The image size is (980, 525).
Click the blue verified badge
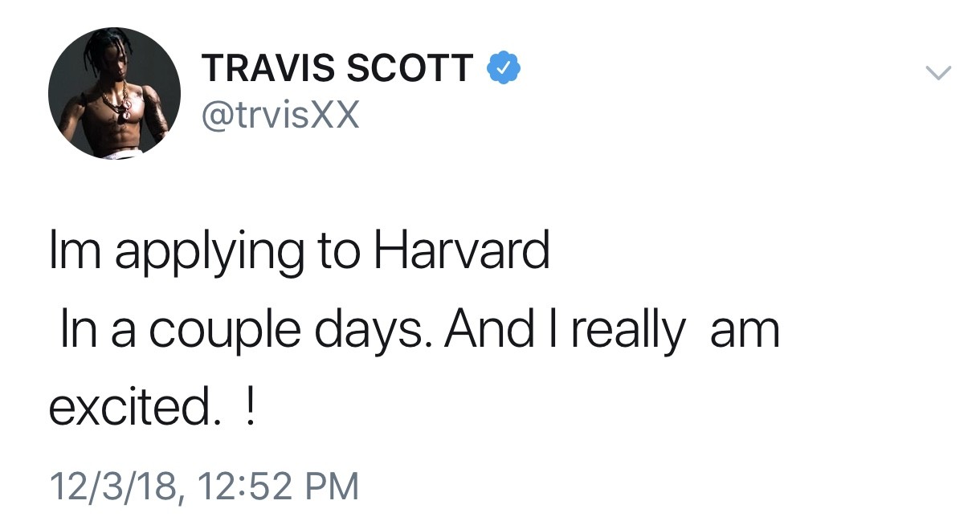(x=504, y=69)
